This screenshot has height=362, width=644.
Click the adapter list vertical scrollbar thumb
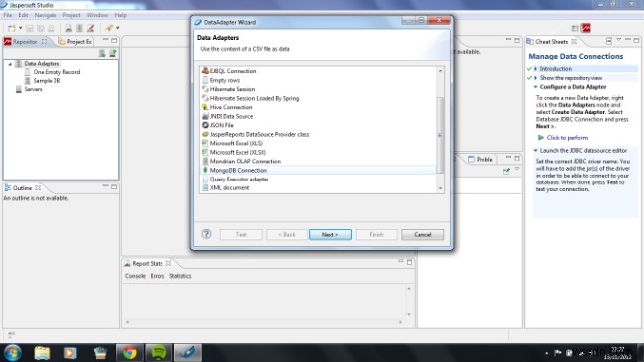click(440, 135)
